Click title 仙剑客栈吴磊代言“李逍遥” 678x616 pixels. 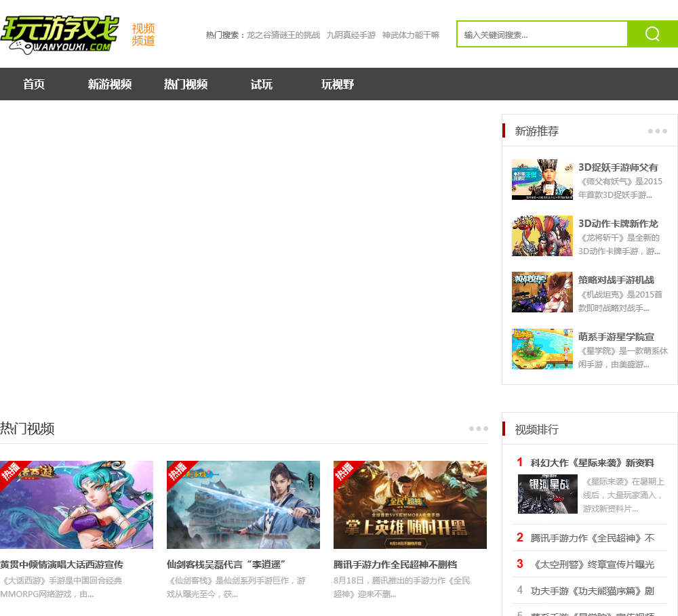coord(226,564)
